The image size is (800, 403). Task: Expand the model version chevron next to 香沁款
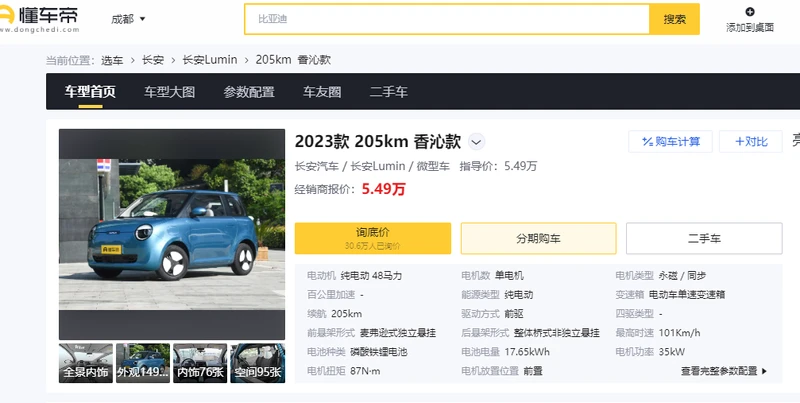(x=477, y=142)
